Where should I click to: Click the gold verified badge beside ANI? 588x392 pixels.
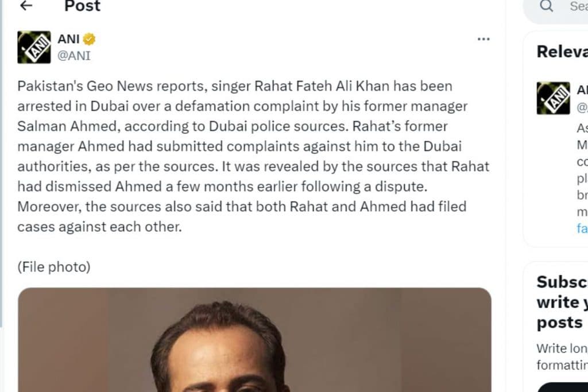(x=89, y=40)
